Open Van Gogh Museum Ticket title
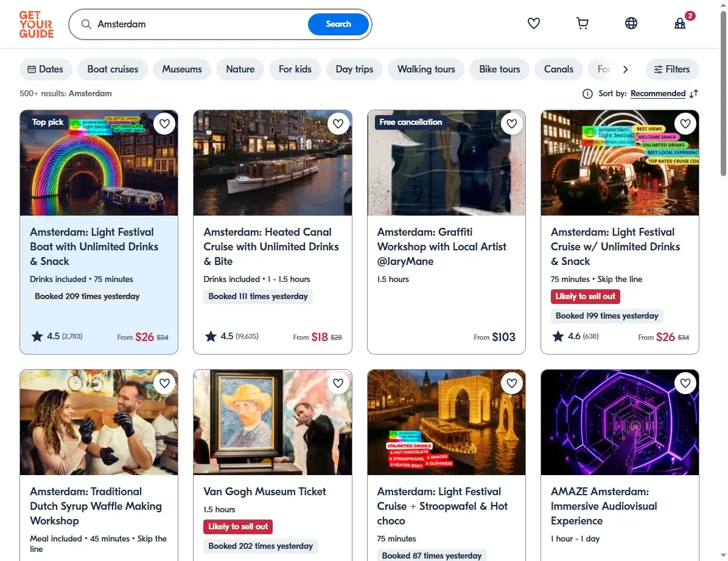Screen dimensions: 728x561 pos(265,492)
